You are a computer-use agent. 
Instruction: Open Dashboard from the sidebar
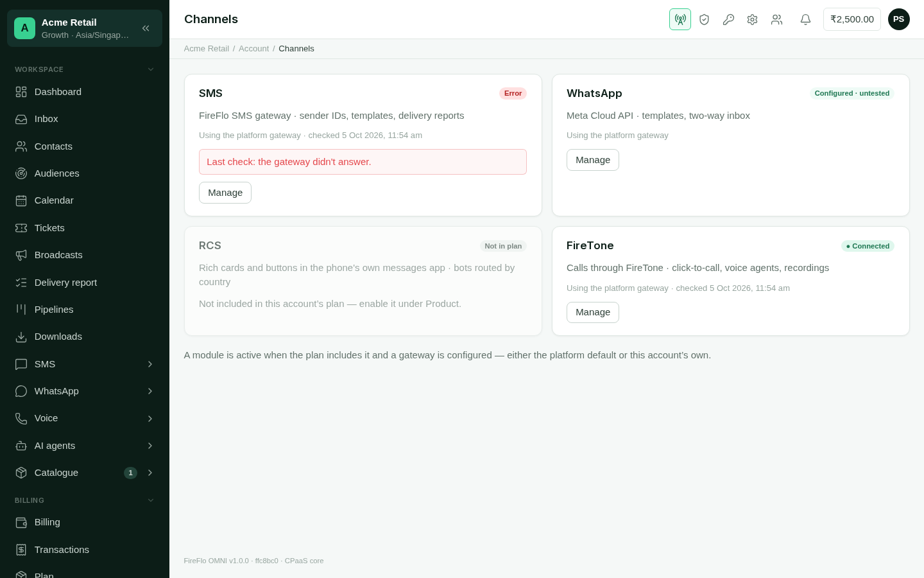[85, 92]
